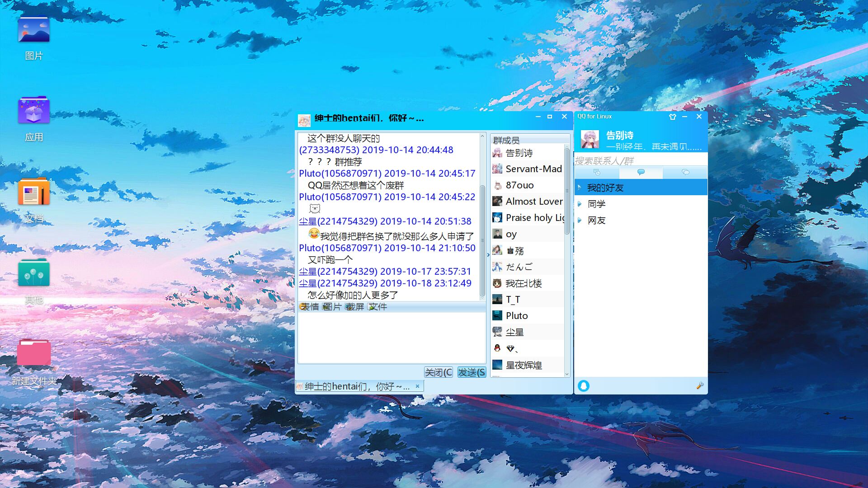Open the wrench settings icon in QQ

point(700,385)
